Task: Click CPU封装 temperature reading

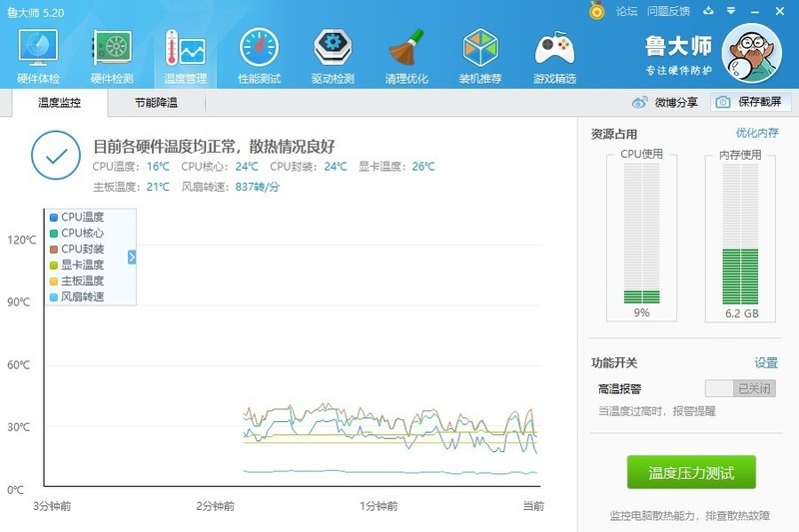Action: pyautogui.click(x=336, y=167)
